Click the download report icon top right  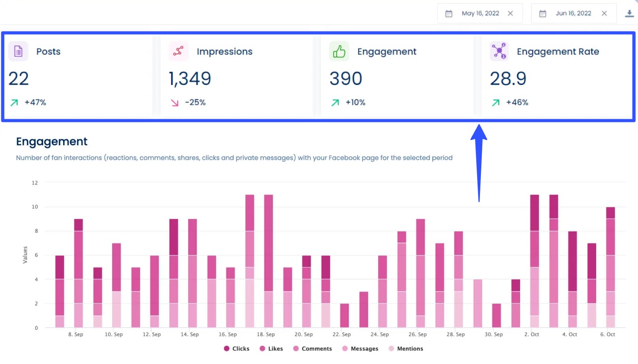(x=629, y=13)
